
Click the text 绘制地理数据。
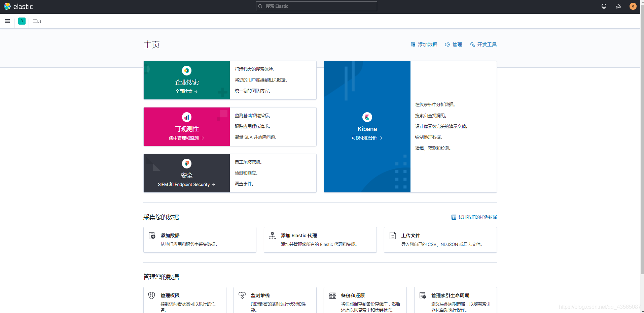[429, 137]
